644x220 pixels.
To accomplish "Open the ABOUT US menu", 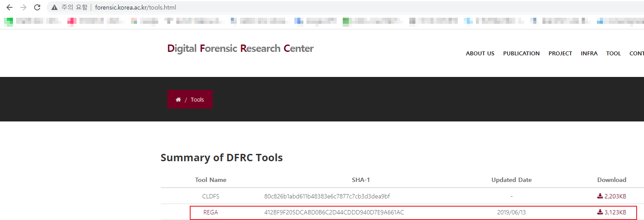I will (480, 54).
